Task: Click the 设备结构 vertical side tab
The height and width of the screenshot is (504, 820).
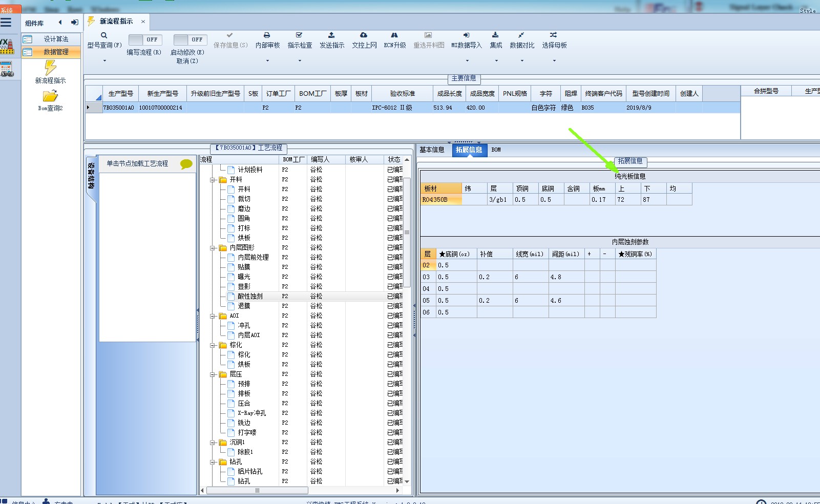Action: [91, 176]
